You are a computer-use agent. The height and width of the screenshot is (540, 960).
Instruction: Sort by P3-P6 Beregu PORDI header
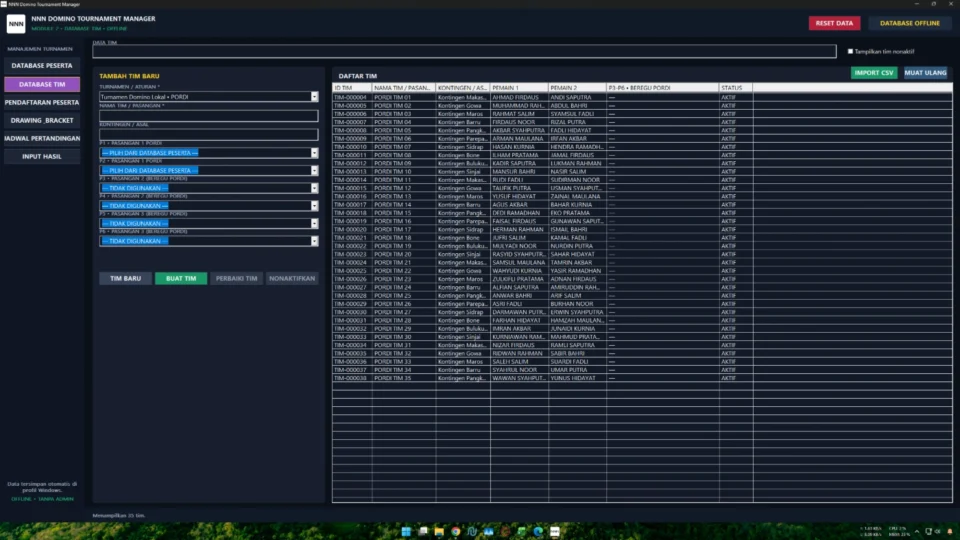(x=662, y=88)
